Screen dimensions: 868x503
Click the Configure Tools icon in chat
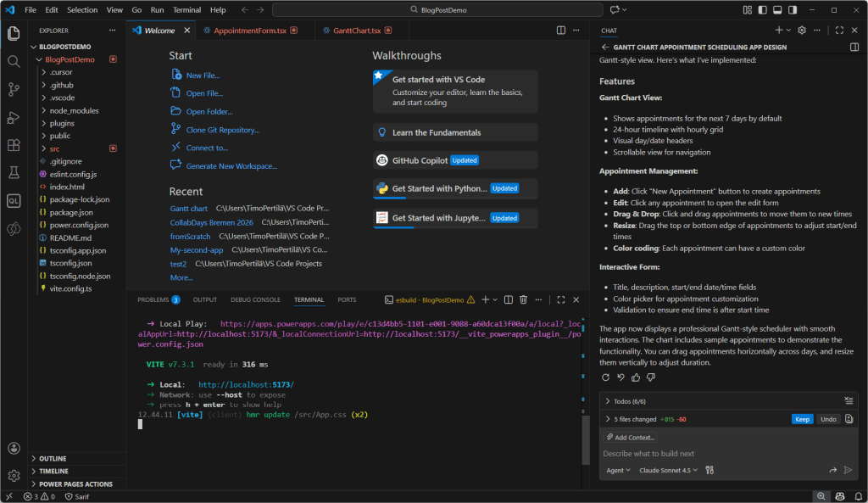710,470
